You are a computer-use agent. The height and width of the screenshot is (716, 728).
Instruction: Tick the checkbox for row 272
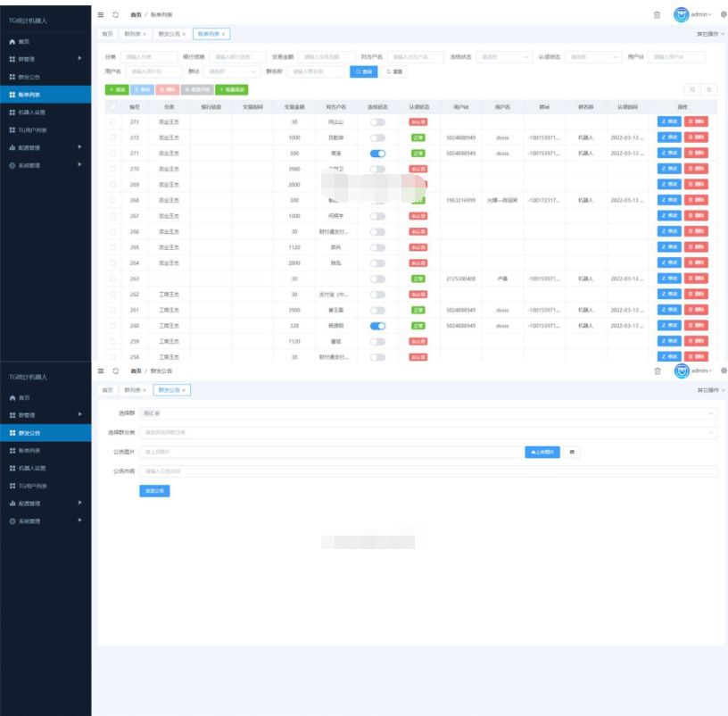click(x=112, y=137)
